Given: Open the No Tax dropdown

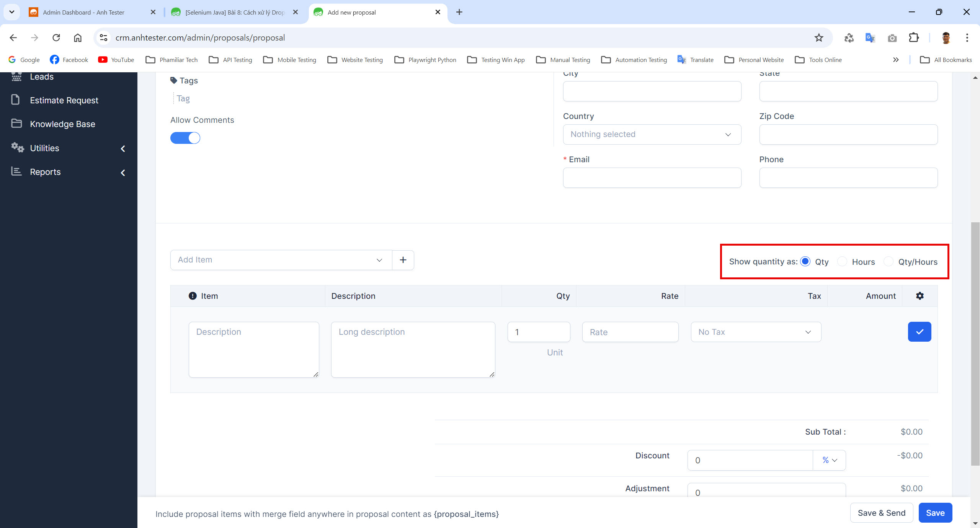Looking at the screenshot, I should click(756, 332).
